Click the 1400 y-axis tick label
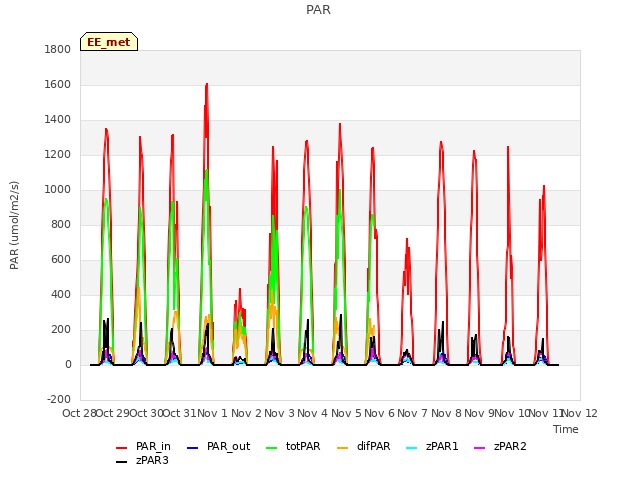Screen dimensions: 640x480 pyautogui.click(x=58, y=120)
